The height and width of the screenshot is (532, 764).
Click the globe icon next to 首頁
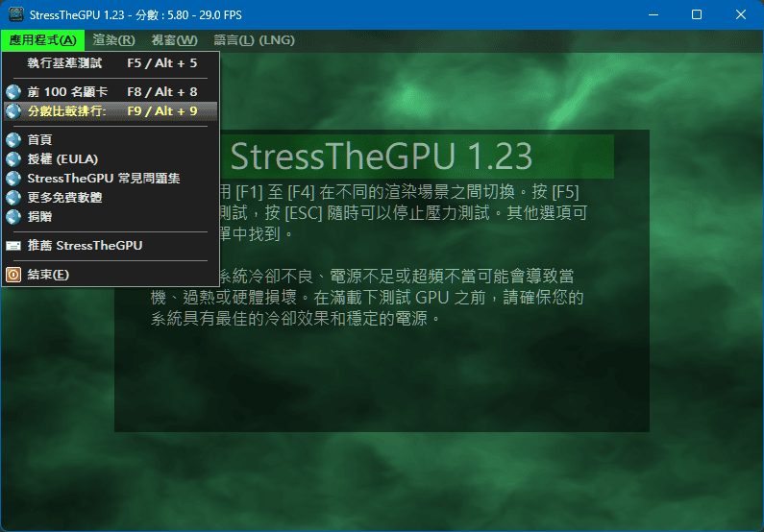pos(12,140)
